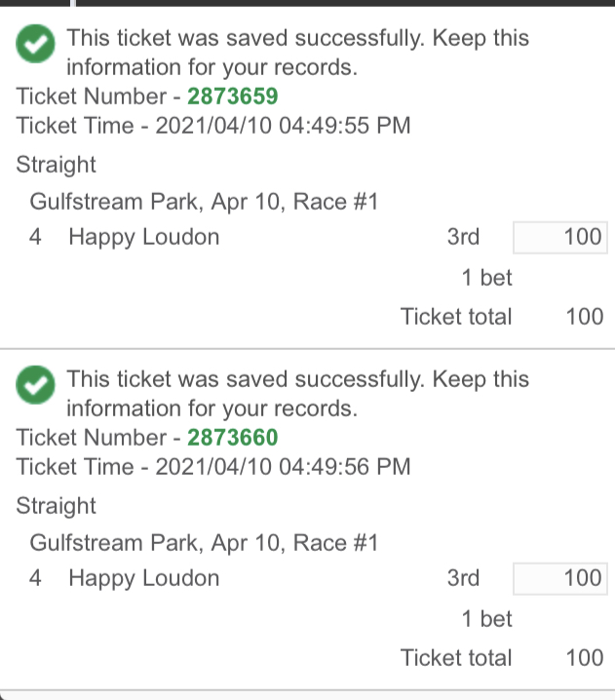Click the first saved successfully message text
The width and height of the screenshot is (615, 700).
click(297, 53)
